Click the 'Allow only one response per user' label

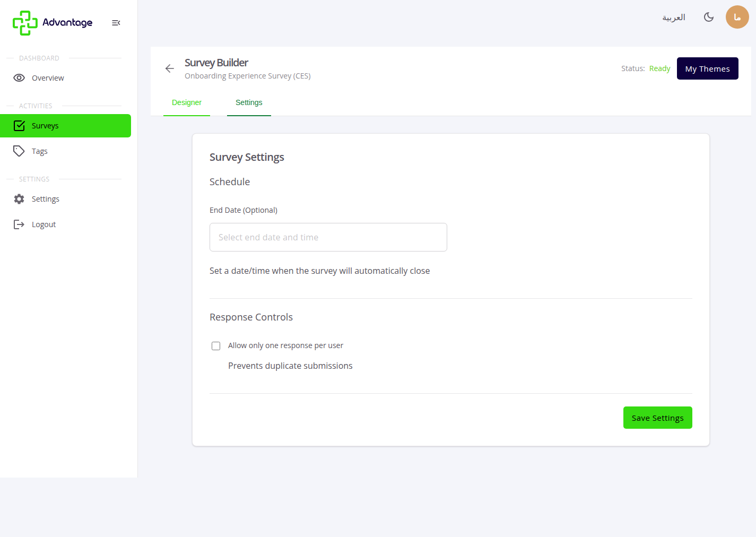click(x=285, y=345)
